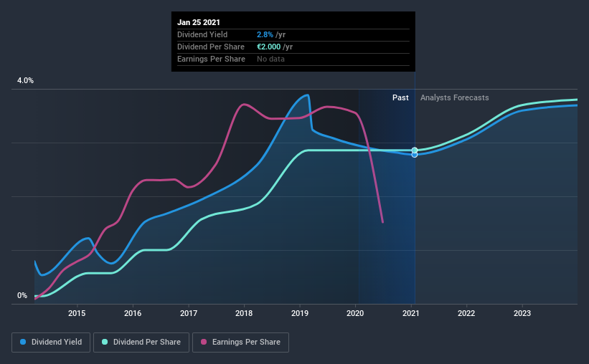Click the 'Earnings Per Share' row label in tooltip

click(211, 59)
